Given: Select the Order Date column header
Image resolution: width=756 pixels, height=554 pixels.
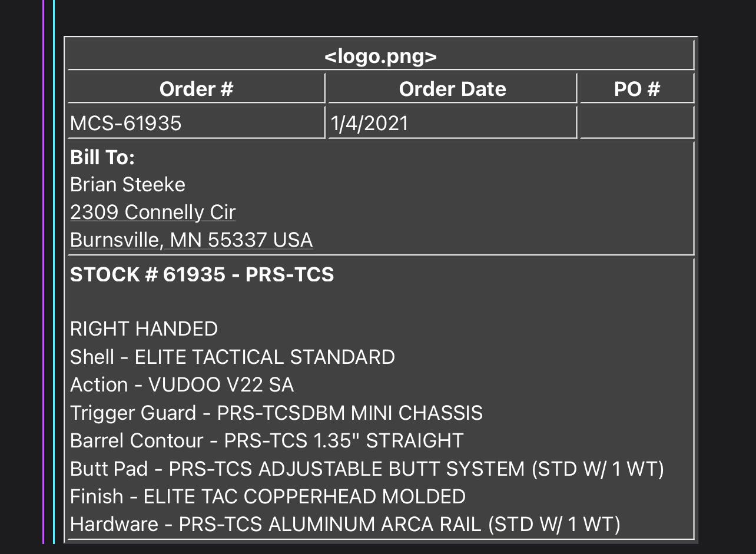Looking at the screenshot, I should click(452, 89).
